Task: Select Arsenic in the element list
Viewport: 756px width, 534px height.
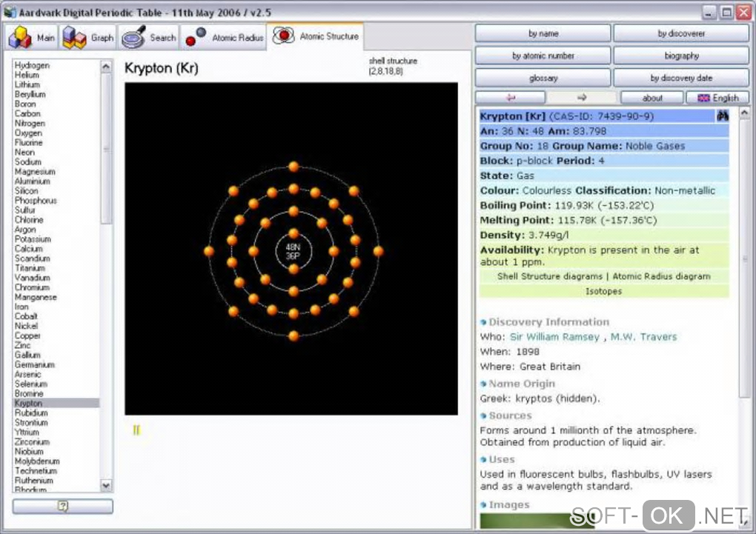Action: [56, 374]
